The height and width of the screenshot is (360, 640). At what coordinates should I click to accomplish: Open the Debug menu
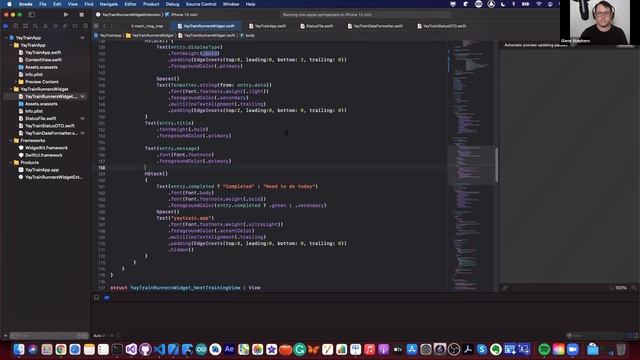tap(172, 4)
